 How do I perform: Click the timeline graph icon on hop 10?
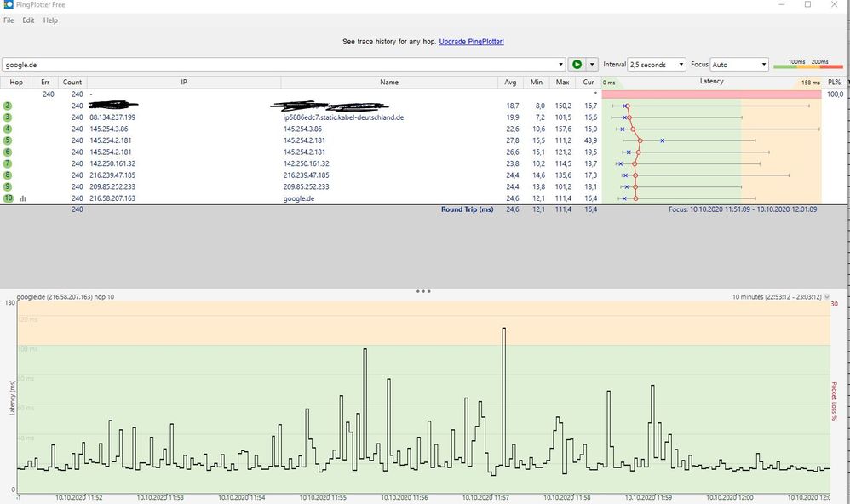23,198
